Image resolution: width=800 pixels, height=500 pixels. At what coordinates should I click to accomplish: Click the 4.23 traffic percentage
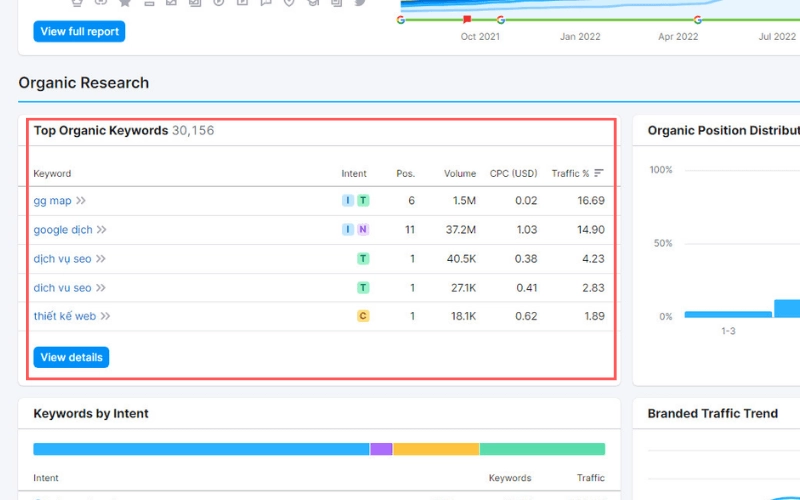pos(593,259)
